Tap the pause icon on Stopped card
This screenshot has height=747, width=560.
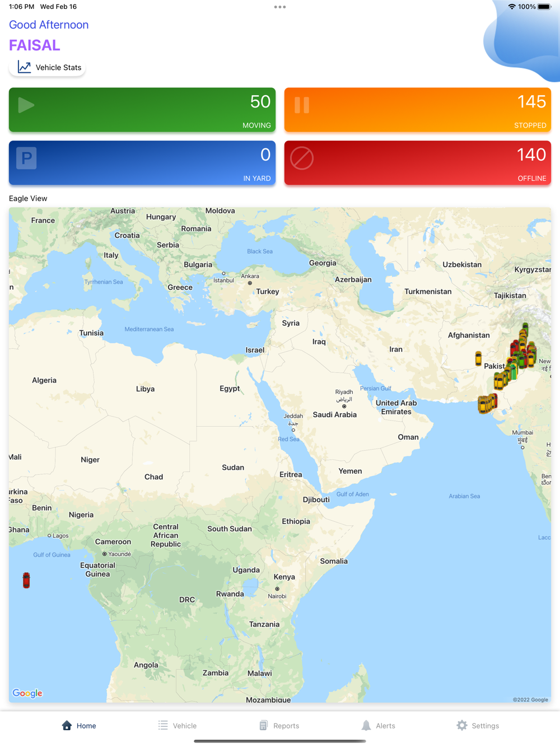[302, 105]
